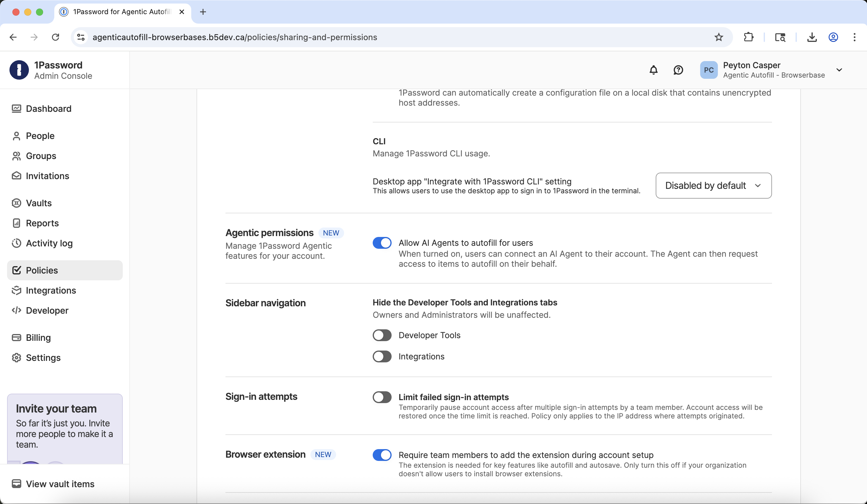Toggle the Integrations tab hide switch
Viewport: 867px width, 504px height.
point(382,356)
